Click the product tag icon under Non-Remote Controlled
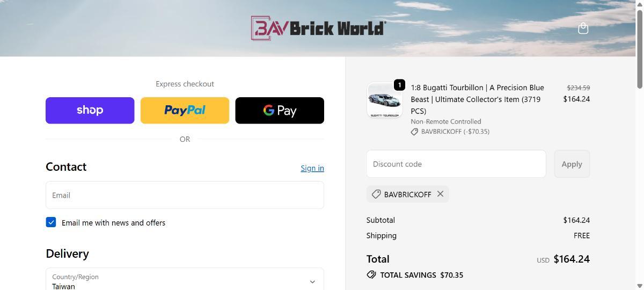 414,132
